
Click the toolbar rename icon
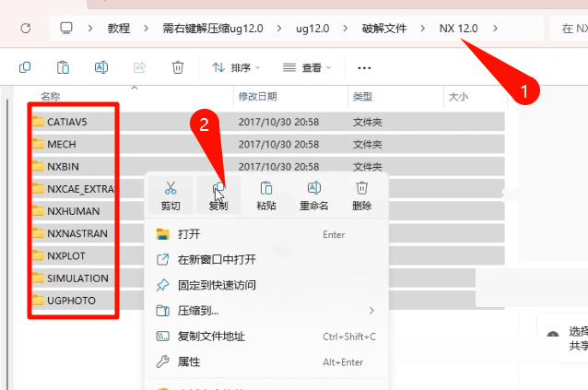[101, 67]
